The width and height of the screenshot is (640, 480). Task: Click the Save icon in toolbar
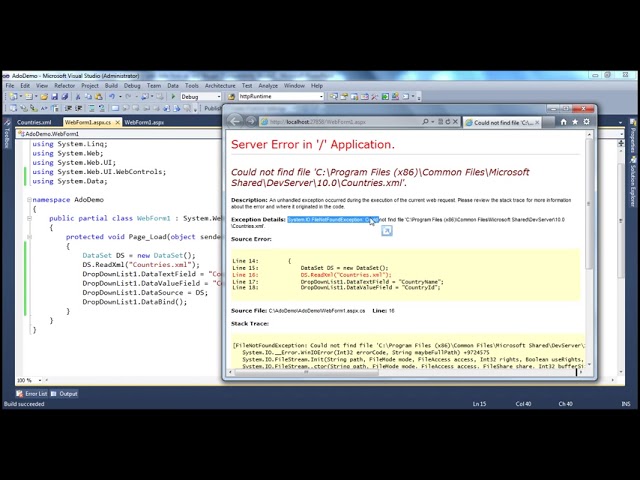(x=54, y=97)
